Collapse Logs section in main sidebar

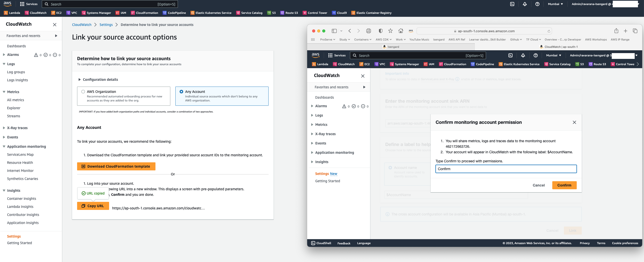(x=4, y=64)
